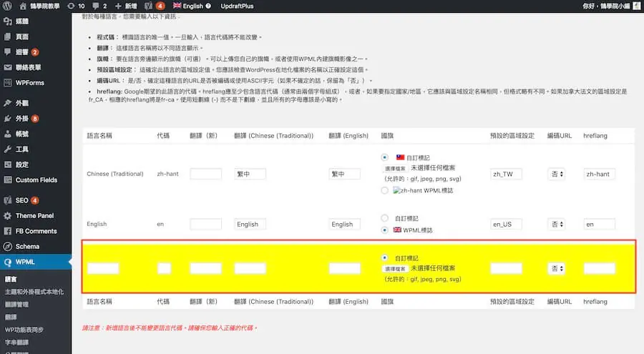Open the WPForms icon in sidebar

pyautogui.click(x=7, y=82)
